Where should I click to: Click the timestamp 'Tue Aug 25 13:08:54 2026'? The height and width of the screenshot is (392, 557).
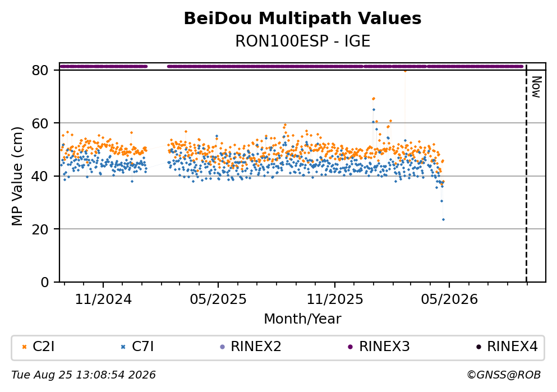[x=84, y=375]
